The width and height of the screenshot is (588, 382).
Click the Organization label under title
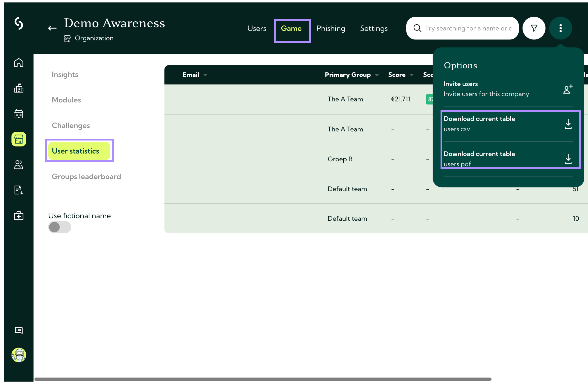[x=94, y=38]
